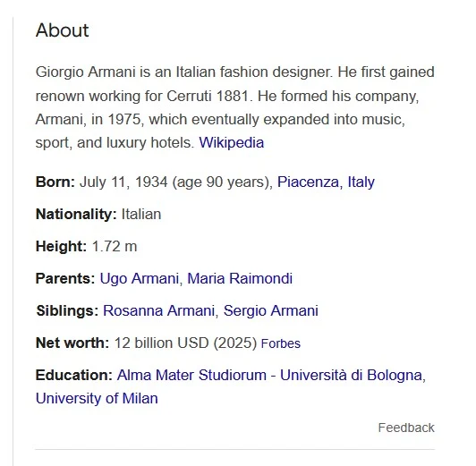Click the Feedback link
Image resolution: width=476 pixels, height=466 pixels.
(x=406, y=428)
